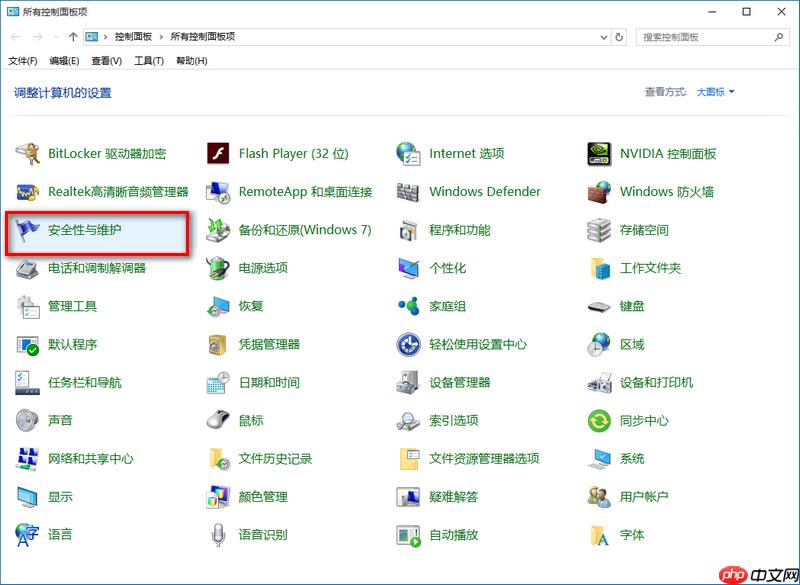The image size is (800, 585).
Task: Expand recent locations arrow beside forward button
Action: (x=56, y=37)
